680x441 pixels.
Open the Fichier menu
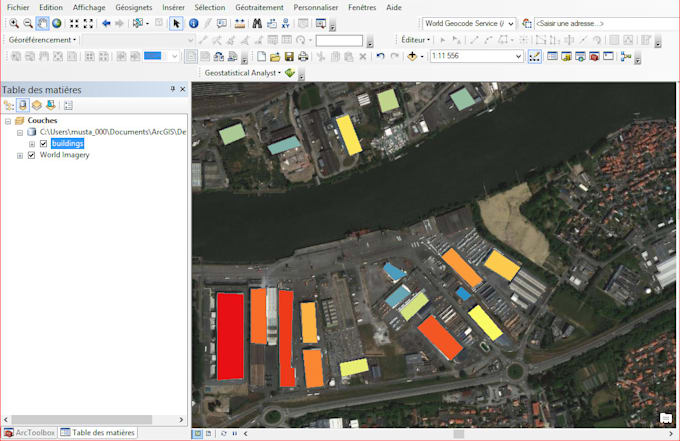tap(18, 7)
